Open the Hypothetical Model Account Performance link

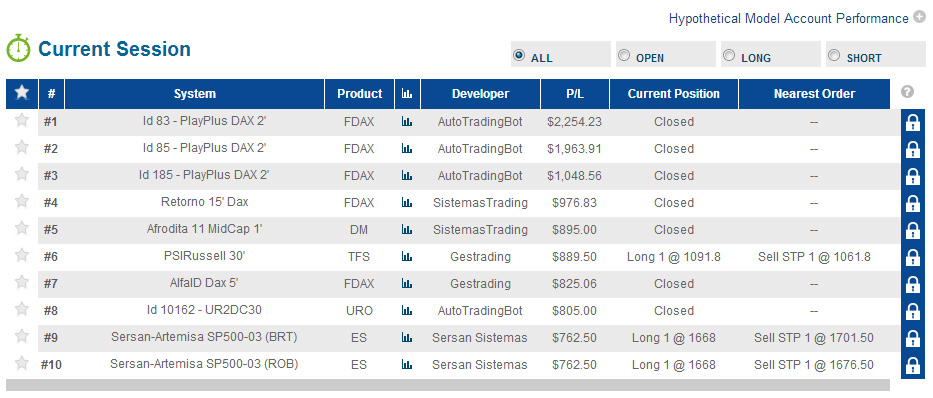[x=788, y=18]
